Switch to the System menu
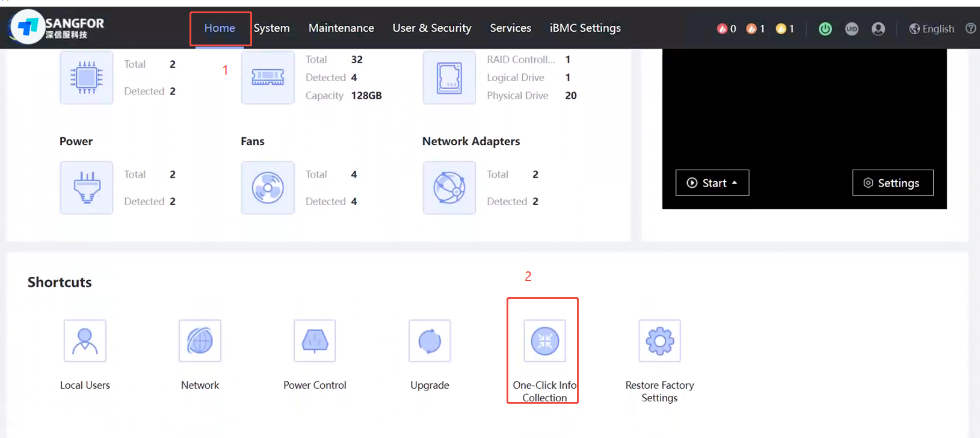This screenshot has width=980, height=438. pyautogui.click(x=271, y=28)
